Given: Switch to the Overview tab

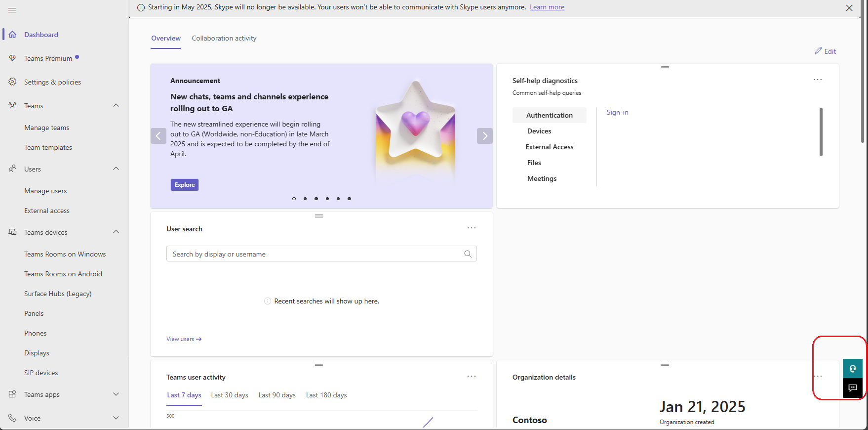Looking at the screenshot, I should point(166,38).
